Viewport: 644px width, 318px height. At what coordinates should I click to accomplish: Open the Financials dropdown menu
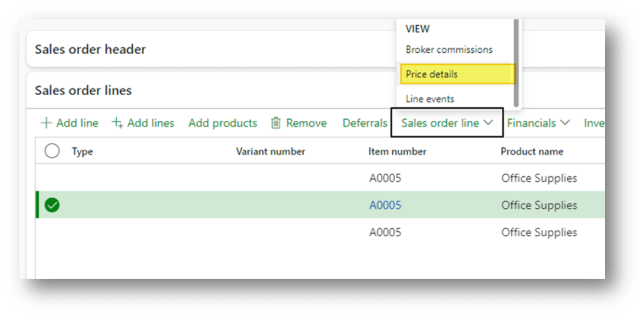538,123
